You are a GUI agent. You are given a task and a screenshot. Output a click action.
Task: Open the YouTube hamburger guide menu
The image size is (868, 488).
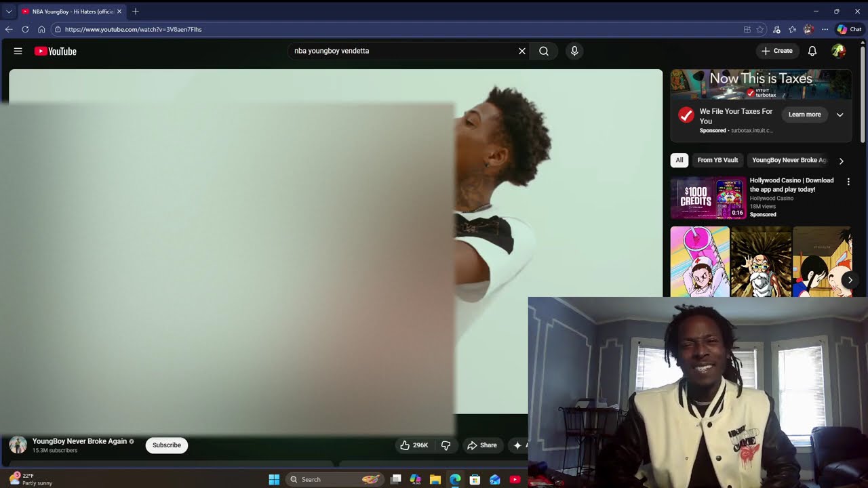18,51
